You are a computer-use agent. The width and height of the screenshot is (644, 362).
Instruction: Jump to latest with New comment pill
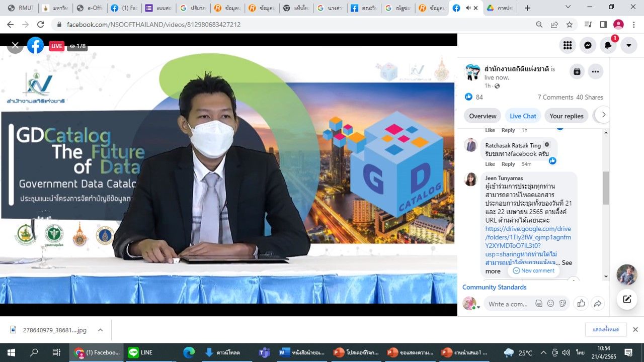tap(533, 270)
